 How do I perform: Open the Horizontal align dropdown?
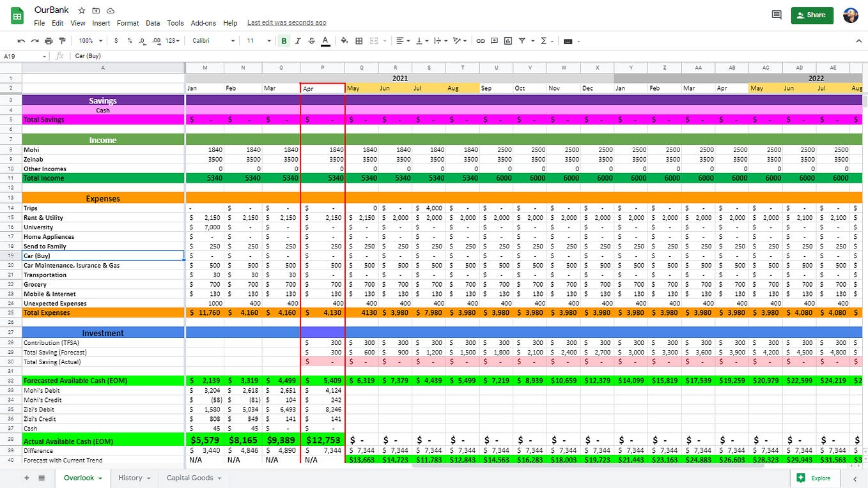[x=402, y=41]
